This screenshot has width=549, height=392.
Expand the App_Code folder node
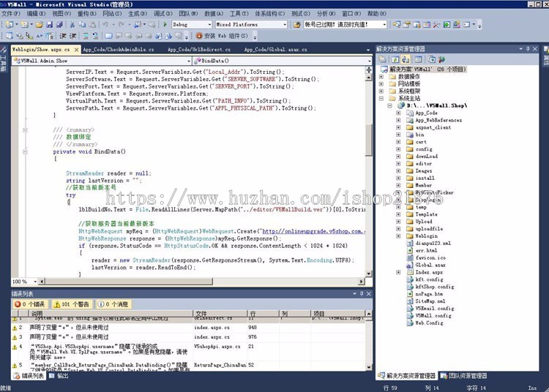point(398,113)
